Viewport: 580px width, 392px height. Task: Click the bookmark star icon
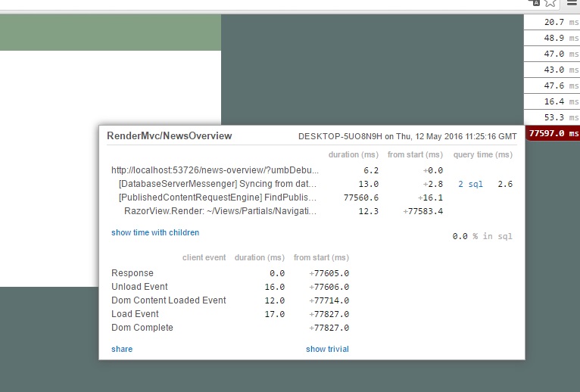550,3
